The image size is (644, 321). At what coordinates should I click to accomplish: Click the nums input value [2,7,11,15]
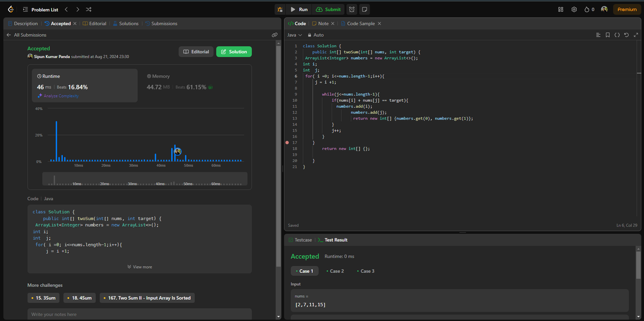pos(310,305)
